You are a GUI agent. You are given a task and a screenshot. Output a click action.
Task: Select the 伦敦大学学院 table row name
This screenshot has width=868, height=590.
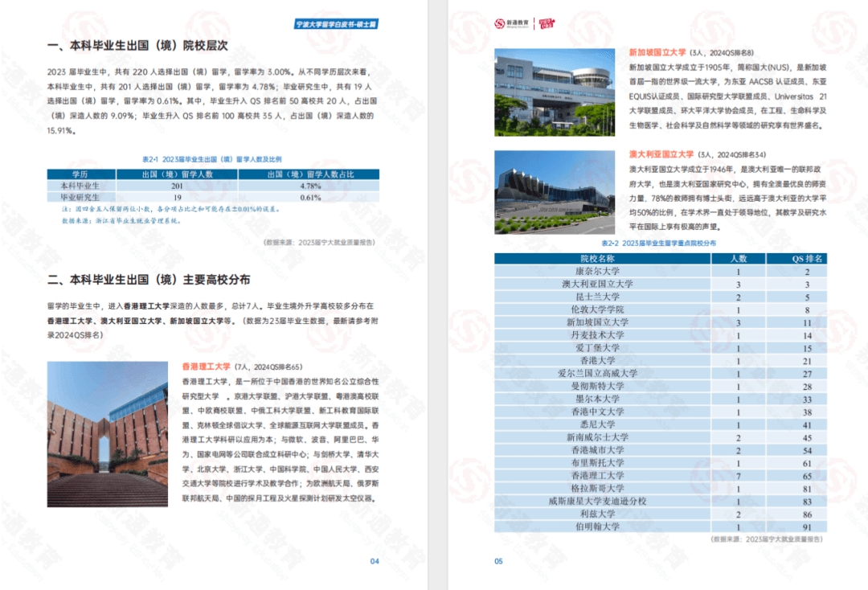pyautogui.click(x=598, y=309)
